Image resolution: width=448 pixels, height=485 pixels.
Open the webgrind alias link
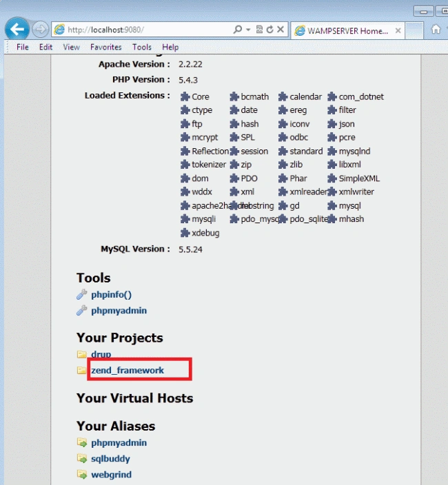[x=112, y=475]
